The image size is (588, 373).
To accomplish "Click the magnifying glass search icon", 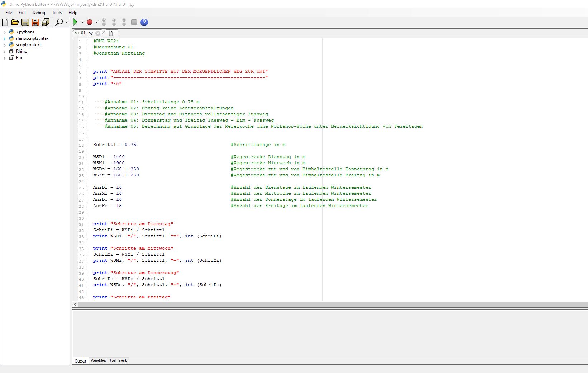I will point(58,22).
